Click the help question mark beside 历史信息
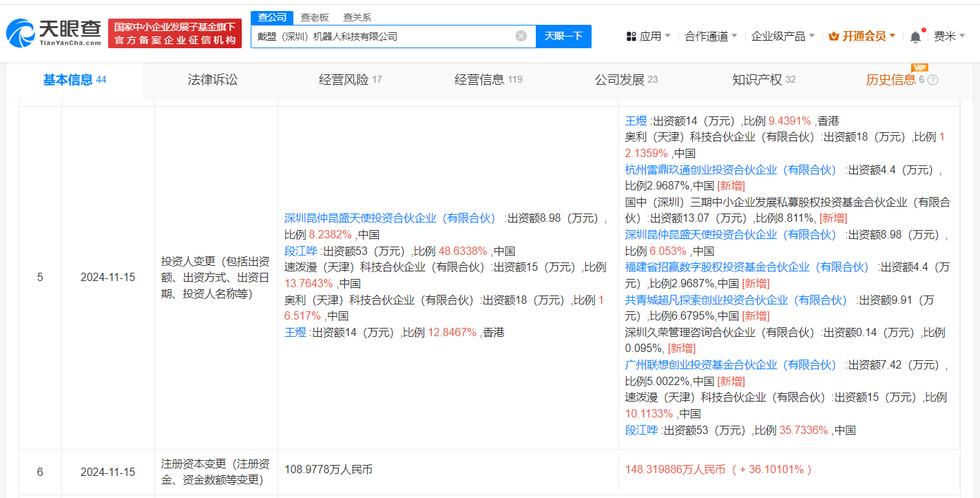980x498 pixels. tap(933, 80)
